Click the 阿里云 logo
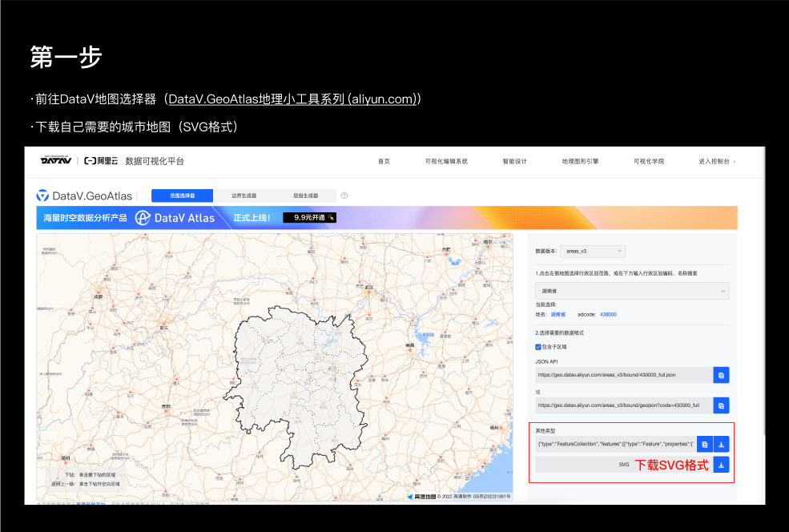Screen dimensions: 789x532 pyautogui.click(x=101, y=161)
